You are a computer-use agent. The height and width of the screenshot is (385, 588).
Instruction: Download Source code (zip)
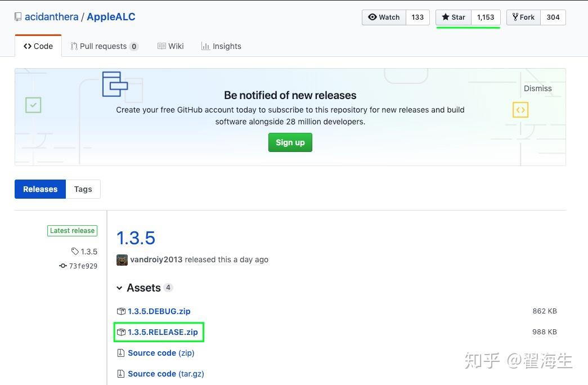pos(161,353)
